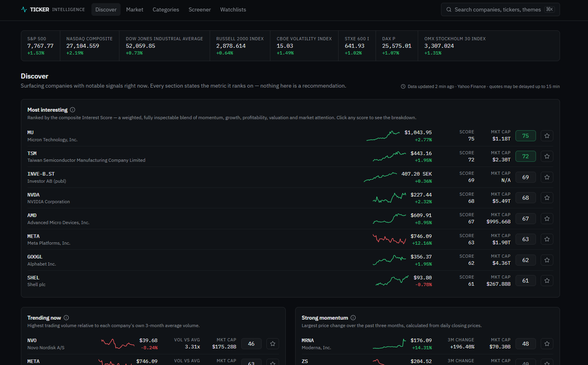
Task: Click the CBOE Volatility Index tile
Action: pyautogui.click(x=304, y=46)
